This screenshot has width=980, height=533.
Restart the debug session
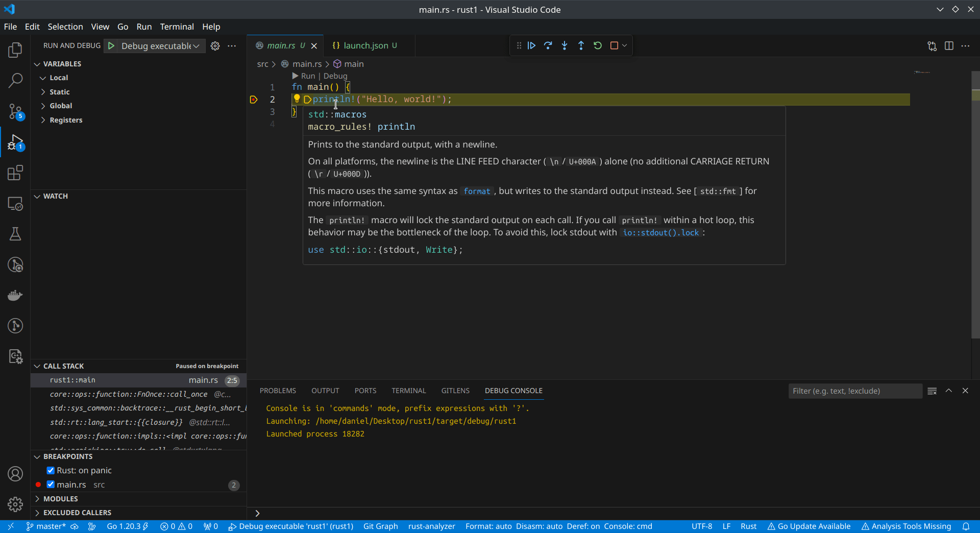pyautogui.click(x=598, y=45)
